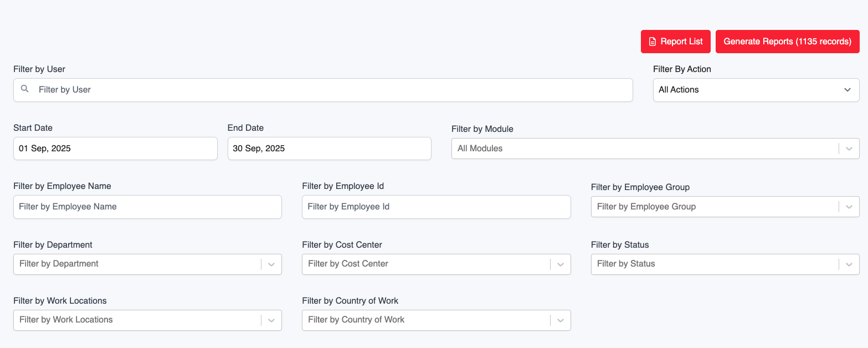868x348 pixels.
Task: Click the End Date field
Action: pyautogui.click(x=329, y=149)
